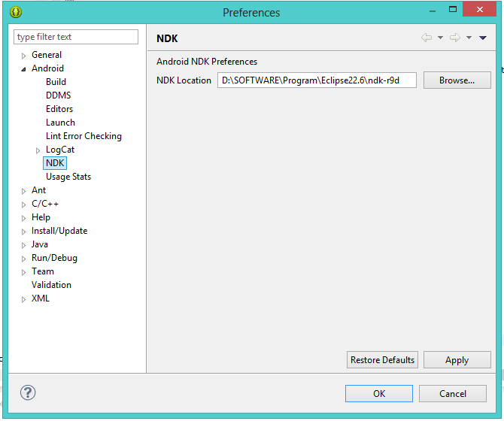Expand the Run/Debug tree node

point(23,259)
